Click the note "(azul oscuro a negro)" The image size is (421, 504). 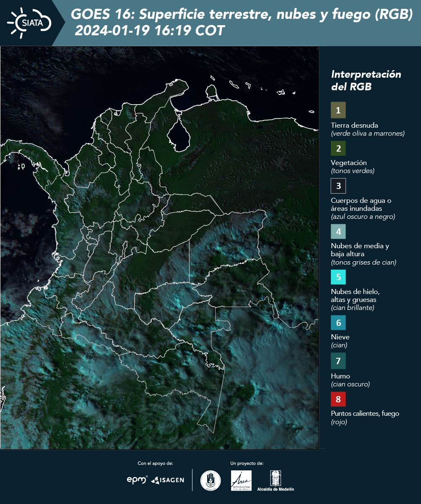(x=363, y=217)
